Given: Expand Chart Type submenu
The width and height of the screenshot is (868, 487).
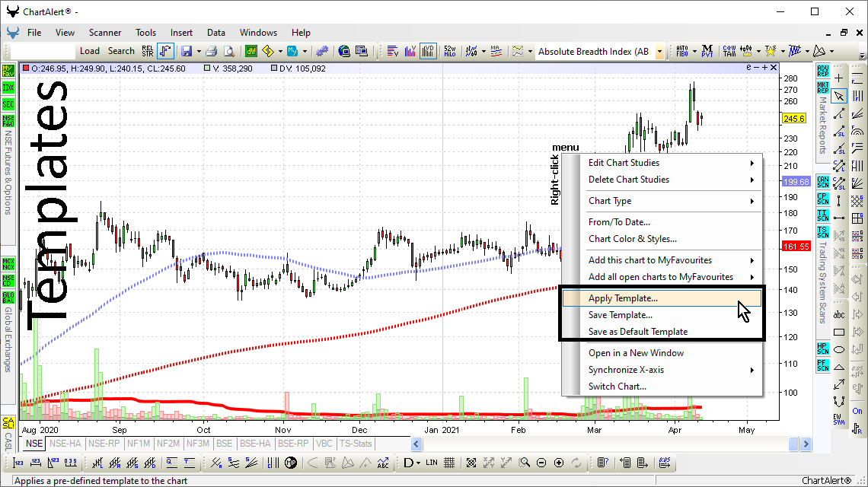Looking at the screenshot, I should (662, 201).
